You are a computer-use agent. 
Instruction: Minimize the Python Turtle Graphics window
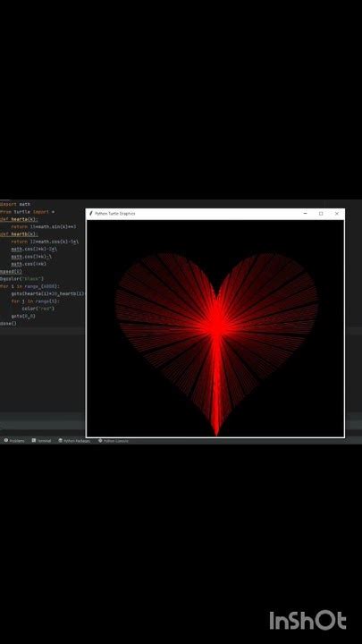(x=305, y=214)
